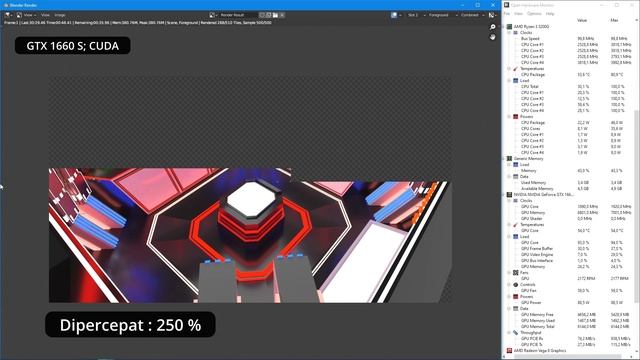The width and height of the screenshot is (640, 360).
Task: Click the gizmo toggle icon at Blender header's right end
Action: tap(491, 15)
